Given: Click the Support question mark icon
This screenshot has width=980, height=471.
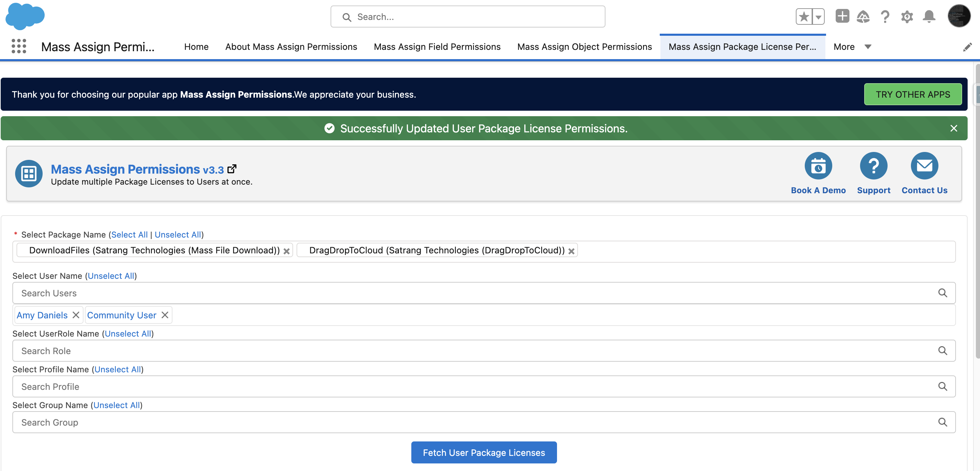Looking at the screenshot, I should click(x=873, y=166).
